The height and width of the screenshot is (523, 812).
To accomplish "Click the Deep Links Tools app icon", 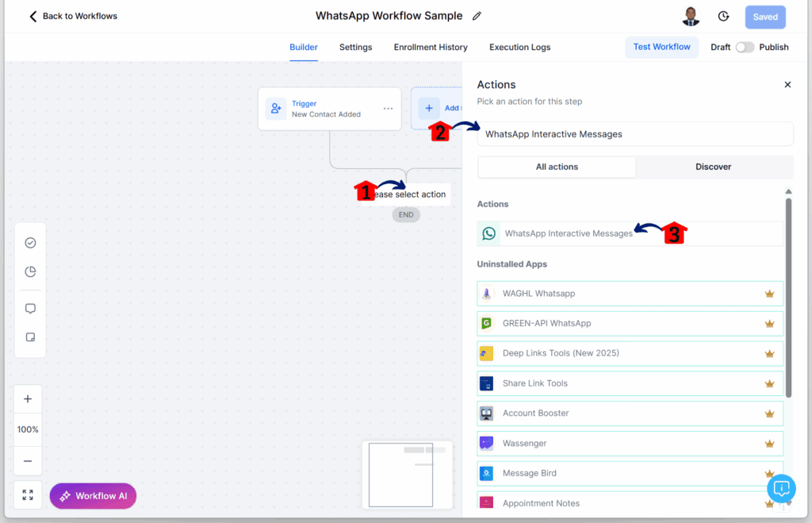I will [486, 353].
